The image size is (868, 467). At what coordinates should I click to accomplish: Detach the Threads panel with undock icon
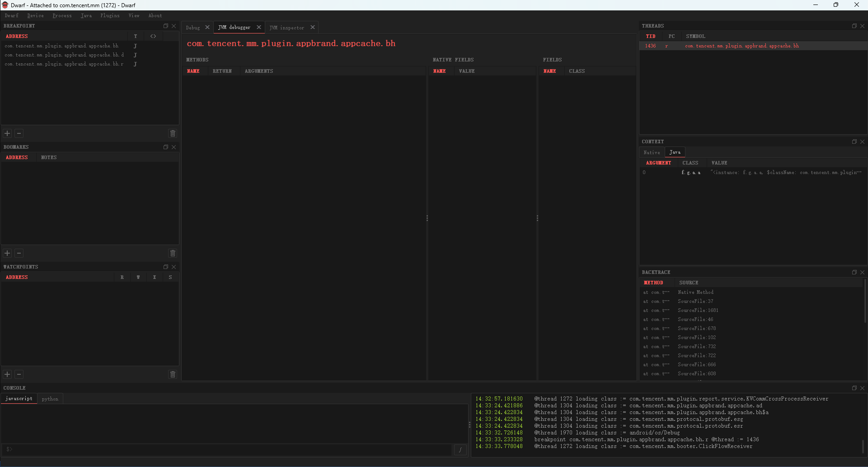854,26
